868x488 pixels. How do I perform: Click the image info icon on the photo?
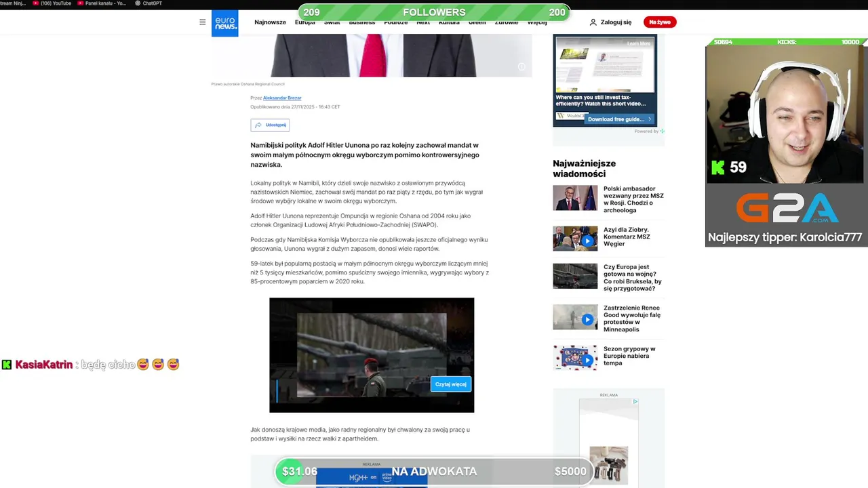pyautogui.click(x=521, y=66)
